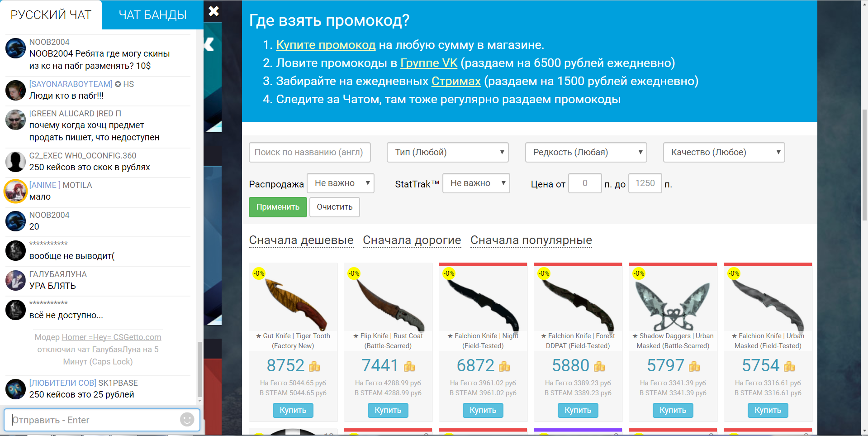The height and width of the screenshot is (436, 868).
Task: Open the ГалубаяЛуна link in mute notice
Action: click(116, 350)
